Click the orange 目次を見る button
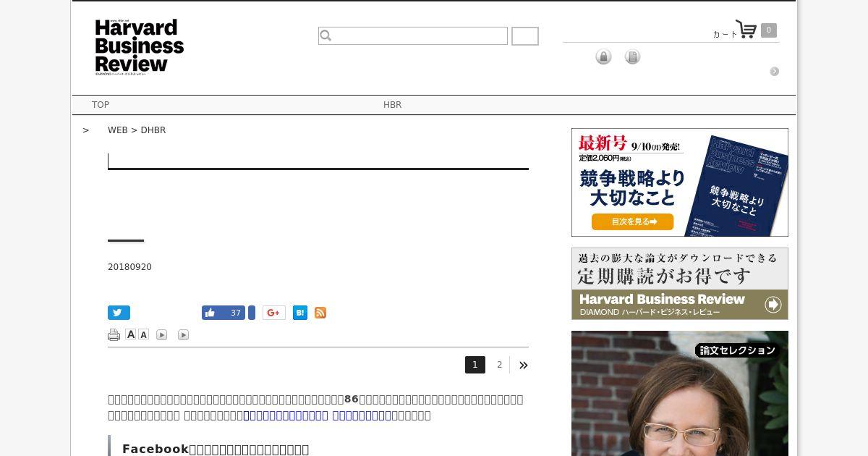868x456 pixels. 632,221
